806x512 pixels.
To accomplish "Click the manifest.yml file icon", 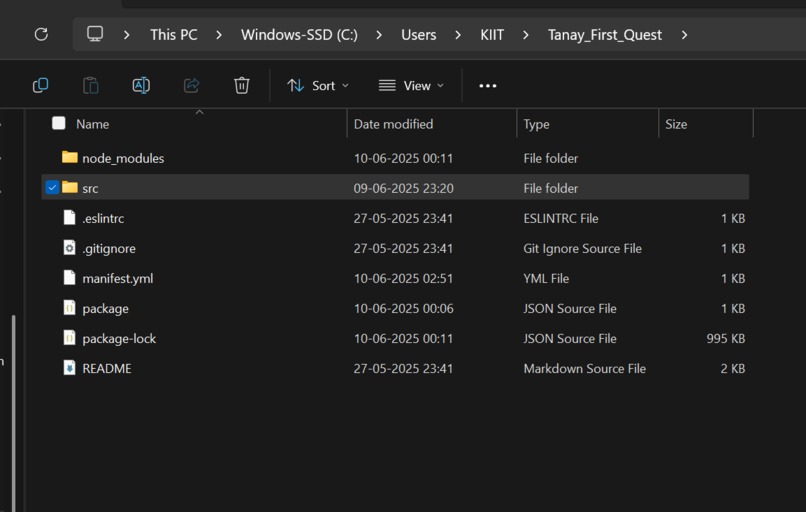I will pyautogui.click(x=69, y=278).
